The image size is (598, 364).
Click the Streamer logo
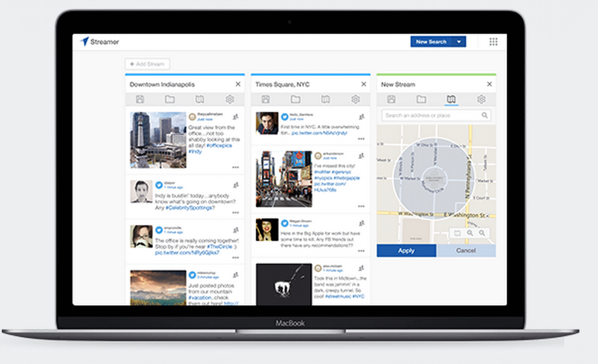(99, 42)
